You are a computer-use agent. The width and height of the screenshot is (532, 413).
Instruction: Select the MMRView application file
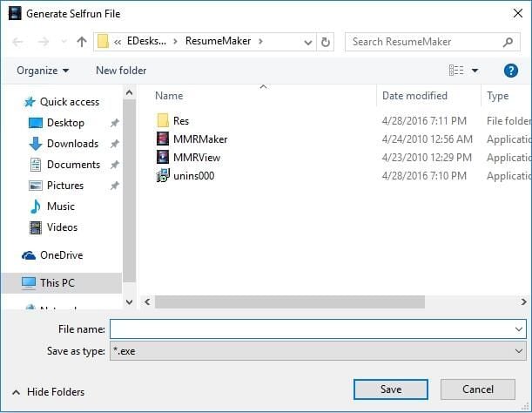(x=197, y=158)
